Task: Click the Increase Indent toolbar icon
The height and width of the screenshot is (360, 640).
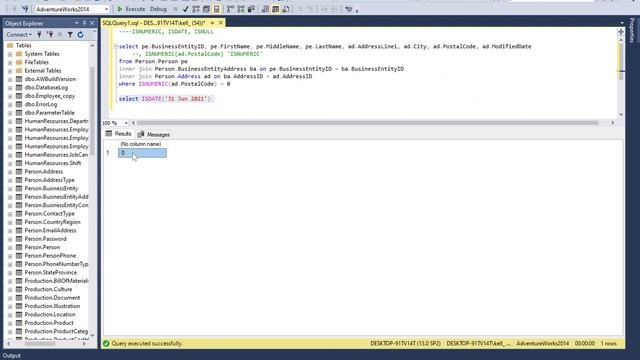Action: point(334,9)
